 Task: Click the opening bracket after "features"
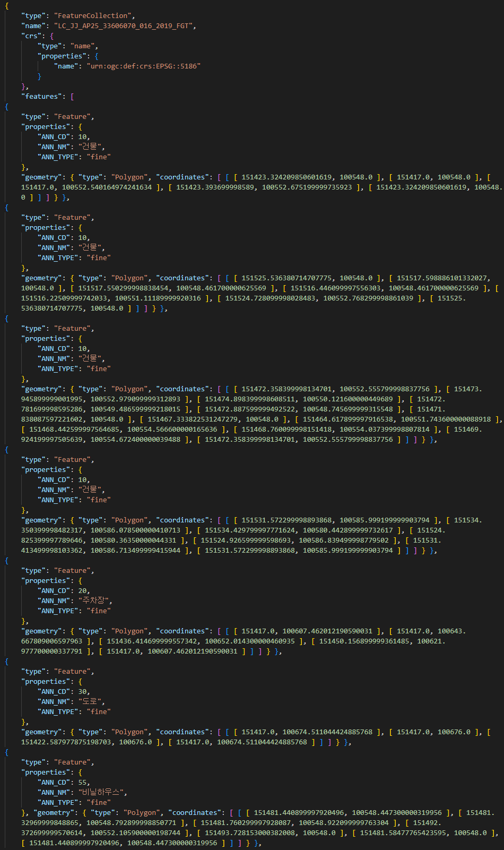pyautogui.click(x=72, y=97)
